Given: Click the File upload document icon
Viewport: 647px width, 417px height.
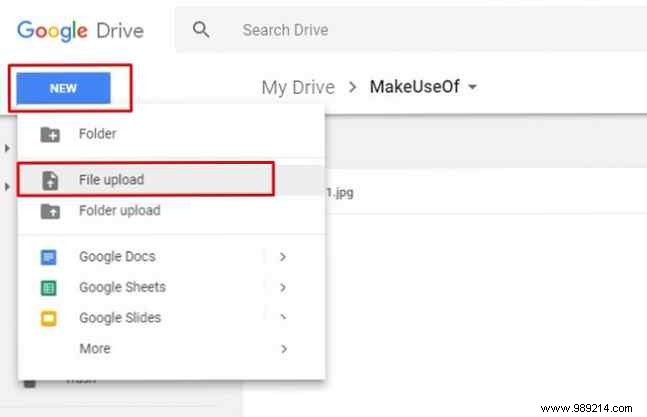Looking at the screenshot, I should [x=50, y=180].
